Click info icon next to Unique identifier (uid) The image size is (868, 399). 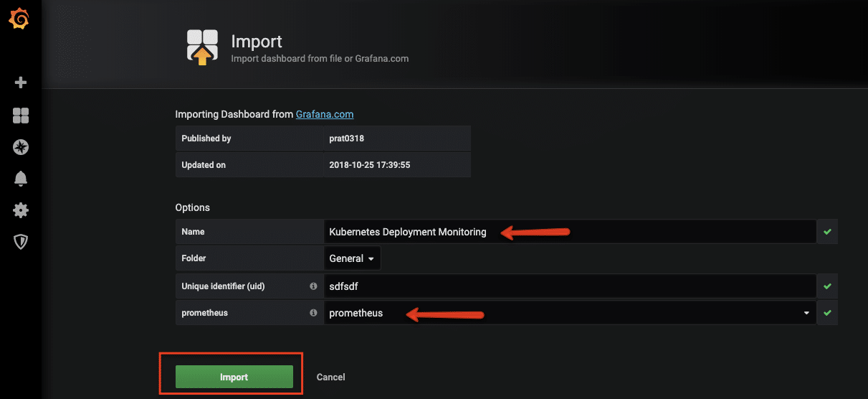point(313,286)
